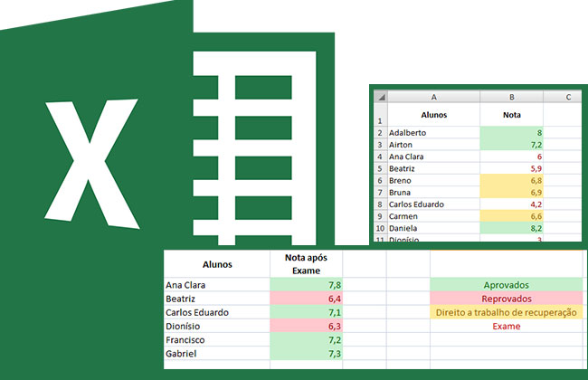Image resolution: width=588 pixels, height=380 pixels.
Task: Select Carlos Eduardo in row 8
Action: [x=433, y=204]
